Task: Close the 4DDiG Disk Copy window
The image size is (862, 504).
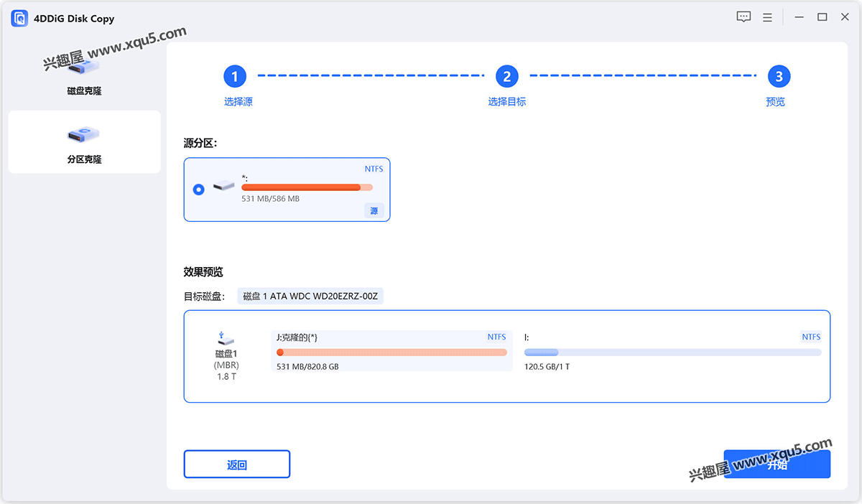Action: coord(845,17)
